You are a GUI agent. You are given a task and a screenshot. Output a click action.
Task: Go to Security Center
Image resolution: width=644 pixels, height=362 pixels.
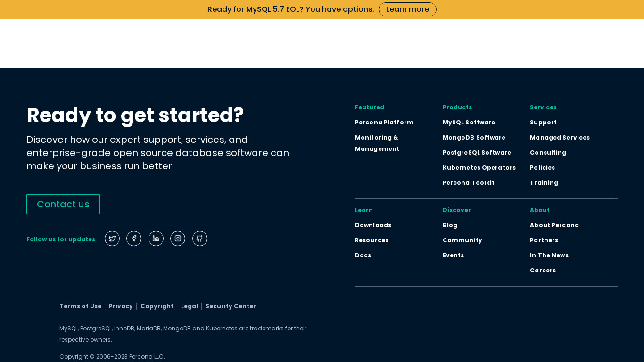pos(231,306)
